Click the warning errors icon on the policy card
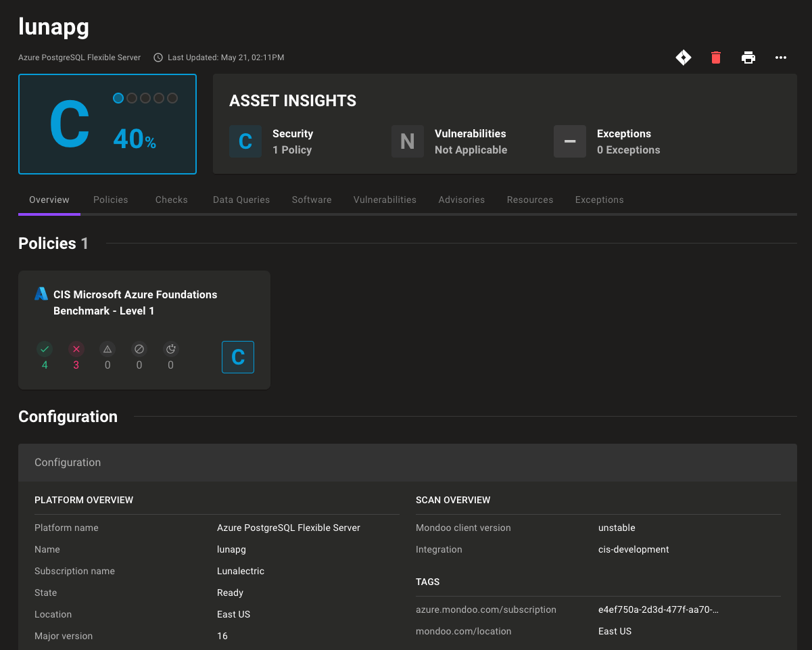The image size is (812, 650). pyautogui.click(x=108, y=348)
